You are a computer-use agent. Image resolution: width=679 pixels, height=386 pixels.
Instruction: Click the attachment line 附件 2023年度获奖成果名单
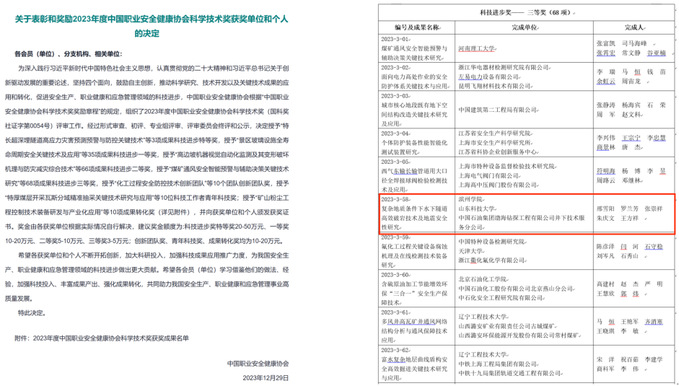[102, 338]
